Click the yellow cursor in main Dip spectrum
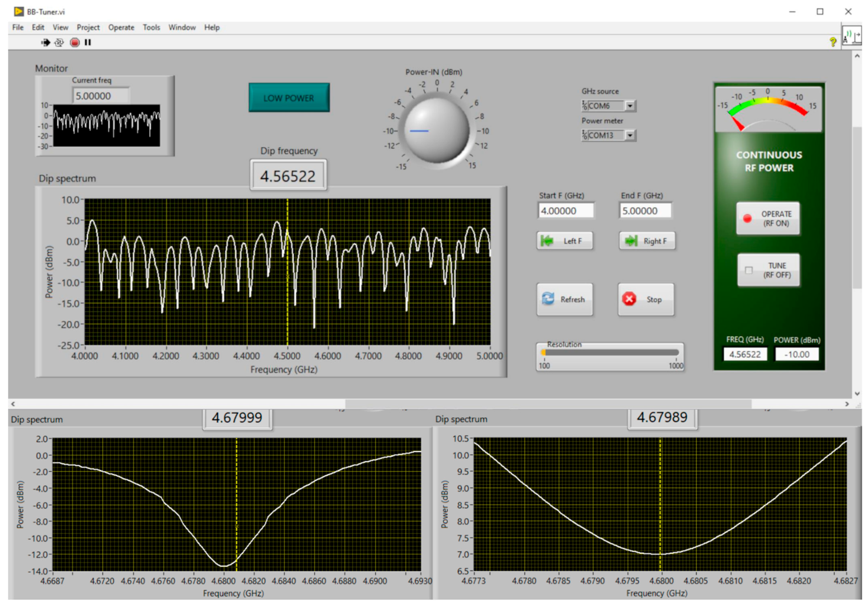This screenshot has height=607, width=868. pyautogui.click(x=287, y=271)
